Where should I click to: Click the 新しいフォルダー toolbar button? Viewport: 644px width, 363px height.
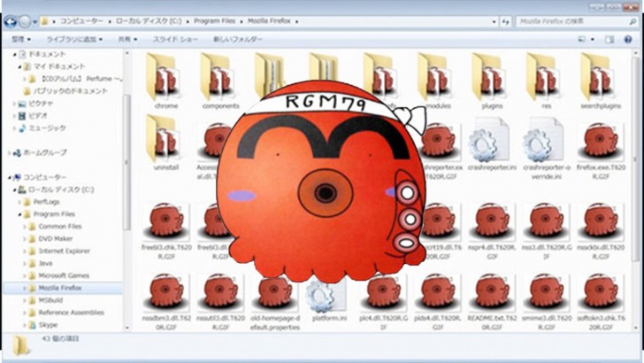237,40
